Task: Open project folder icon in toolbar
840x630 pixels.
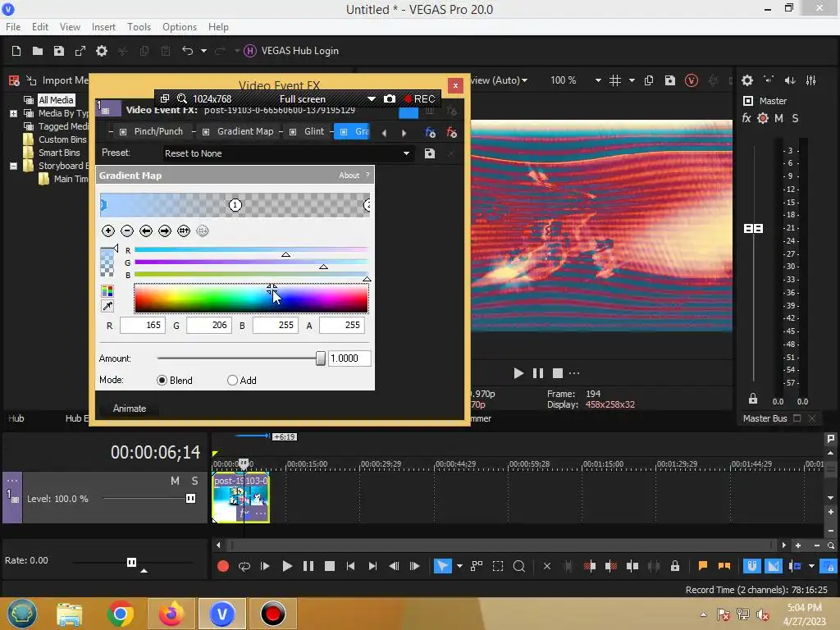Action: pos(38,51)
